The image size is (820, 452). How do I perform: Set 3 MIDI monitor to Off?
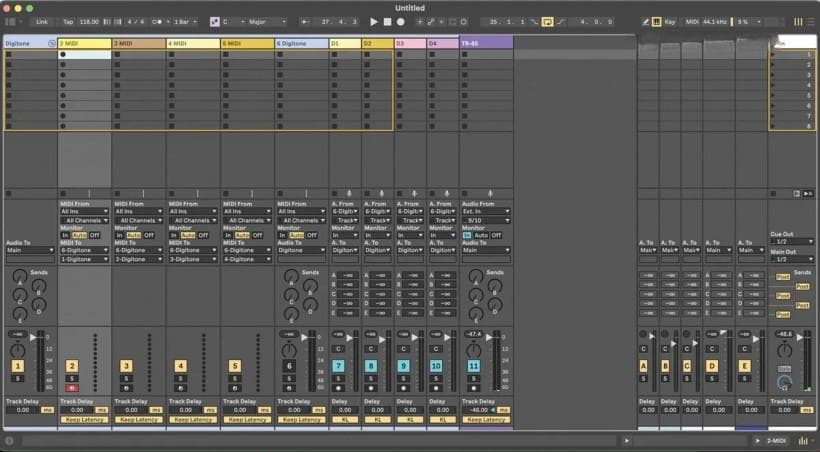click(149, 235)
